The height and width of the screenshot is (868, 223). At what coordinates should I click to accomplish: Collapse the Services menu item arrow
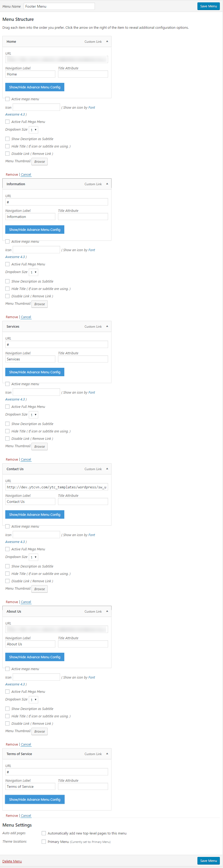click(x=107, y=327)
